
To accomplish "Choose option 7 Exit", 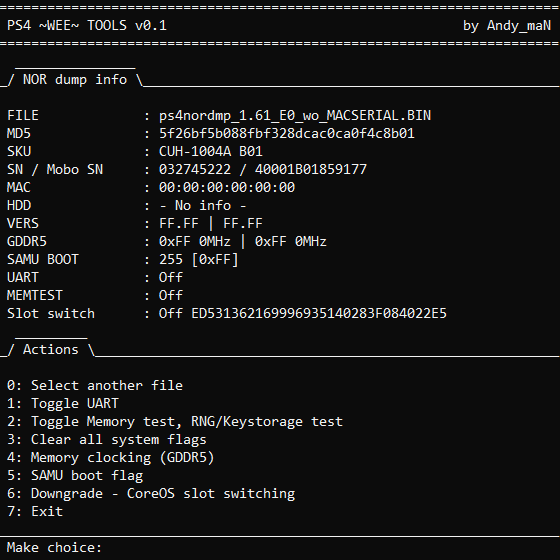I will point(35,511).
